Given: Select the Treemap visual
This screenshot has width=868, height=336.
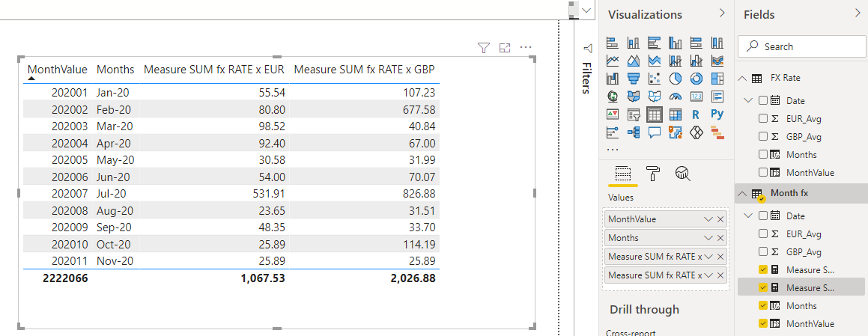Looking at the screenshot, I should point(717,78).
